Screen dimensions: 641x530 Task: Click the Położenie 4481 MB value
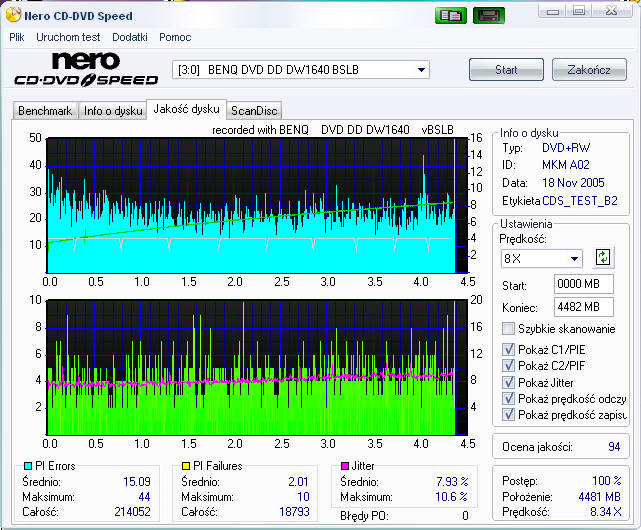tap(599, 497)
